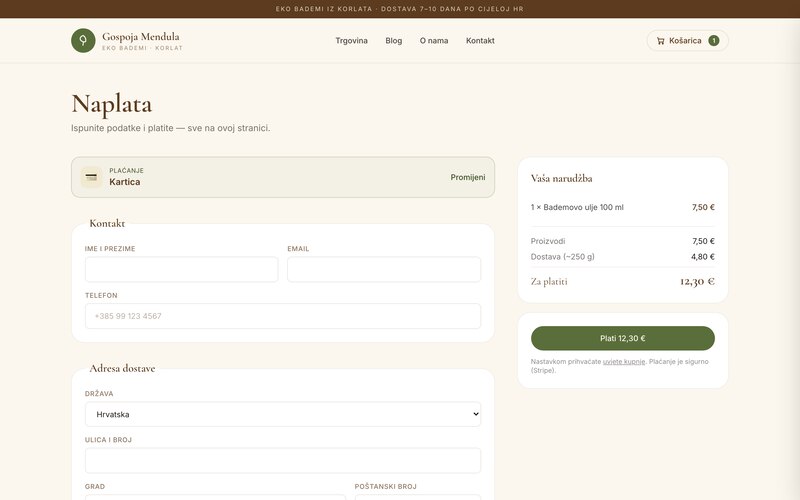
Task: Click the Plati 12,30 € button
Action: pos(622,338)
